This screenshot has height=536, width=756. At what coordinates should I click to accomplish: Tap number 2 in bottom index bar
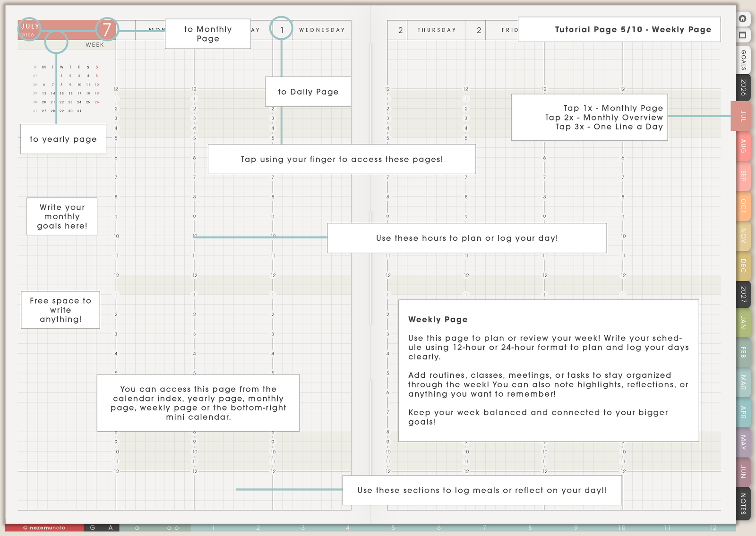click(x=258, y=528)
